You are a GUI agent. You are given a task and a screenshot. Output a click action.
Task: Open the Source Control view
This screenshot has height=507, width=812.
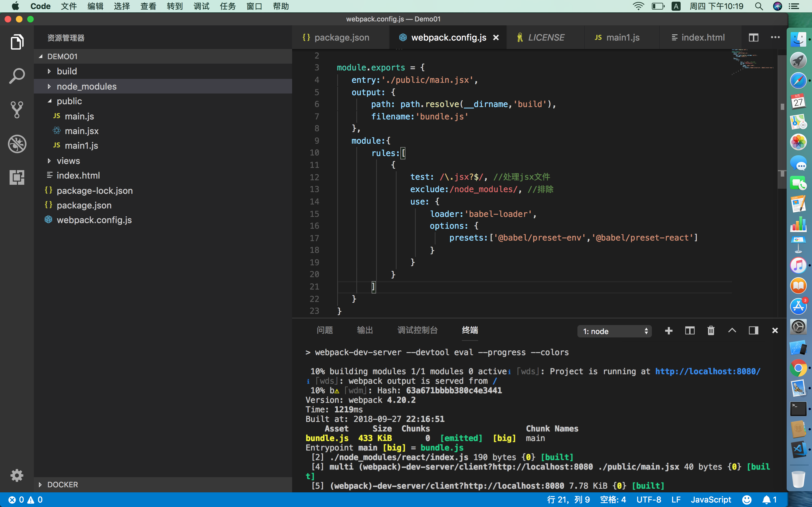(17, 110)
